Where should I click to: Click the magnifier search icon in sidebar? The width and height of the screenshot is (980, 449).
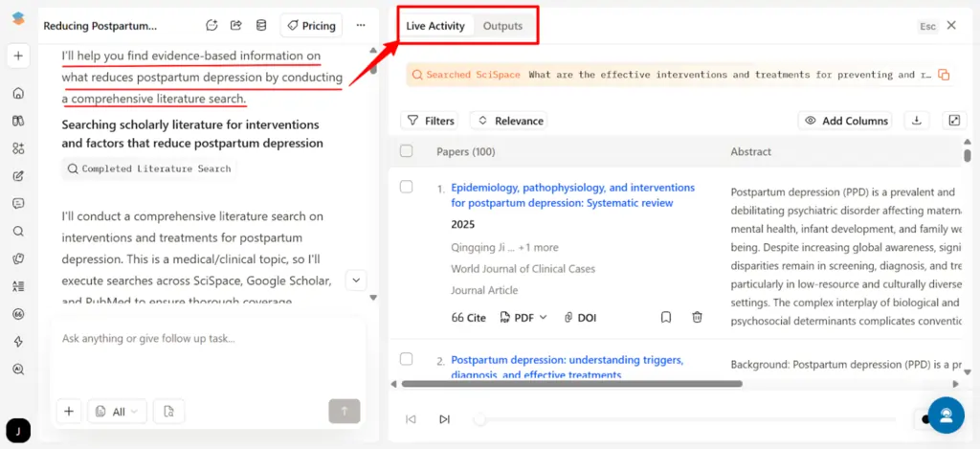[18, 232]
